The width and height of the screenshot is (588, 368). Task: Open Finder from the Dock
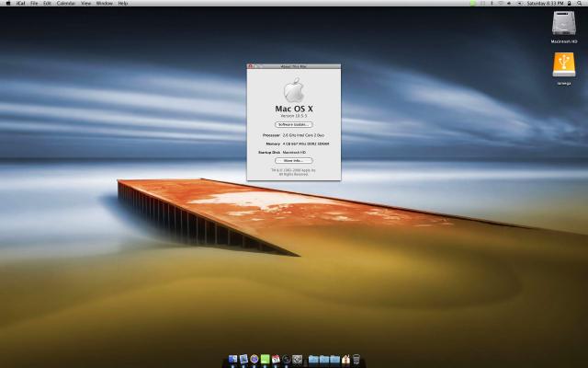coord(232,360)
